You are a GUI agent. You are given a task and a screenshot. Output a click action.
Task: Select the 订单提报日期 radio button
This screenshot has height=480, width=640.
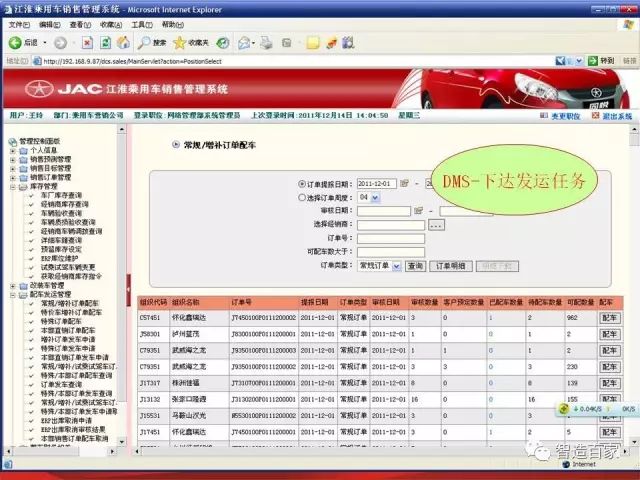point(302,184)
